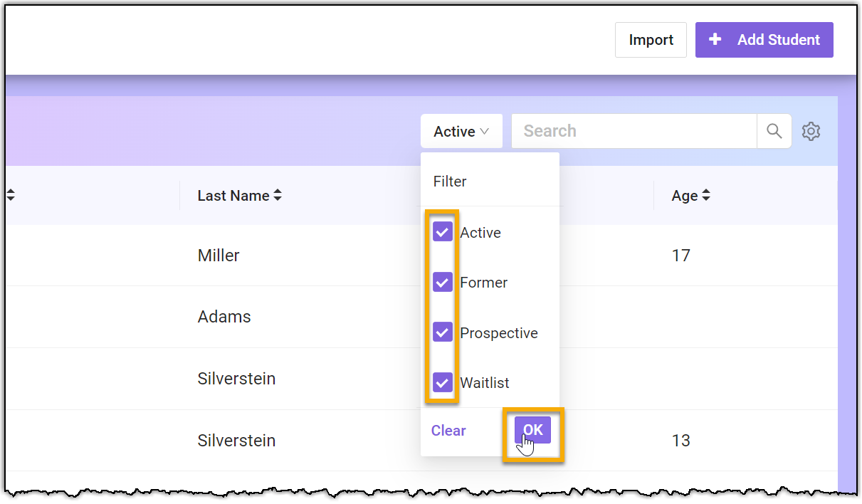This screenshot has width=862, height=504.
Task: Sort by Age column arrows
Action: pyautogui.click(x=705, y=195)
